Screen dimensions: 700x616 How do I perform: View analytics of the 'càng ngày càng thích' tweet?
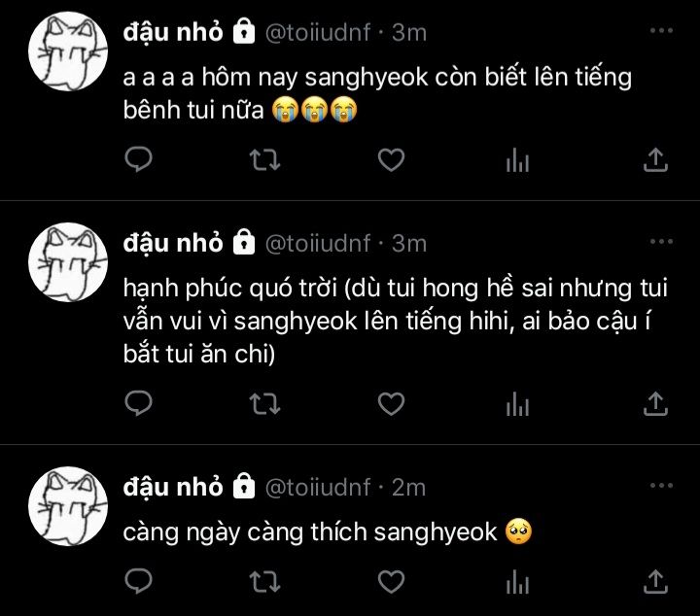click(517, 581)
